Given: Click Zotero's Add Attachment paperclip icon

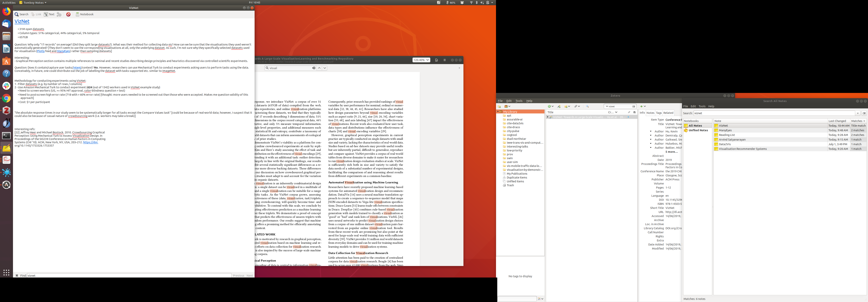Looking at the screenshot, I should 576,106.
